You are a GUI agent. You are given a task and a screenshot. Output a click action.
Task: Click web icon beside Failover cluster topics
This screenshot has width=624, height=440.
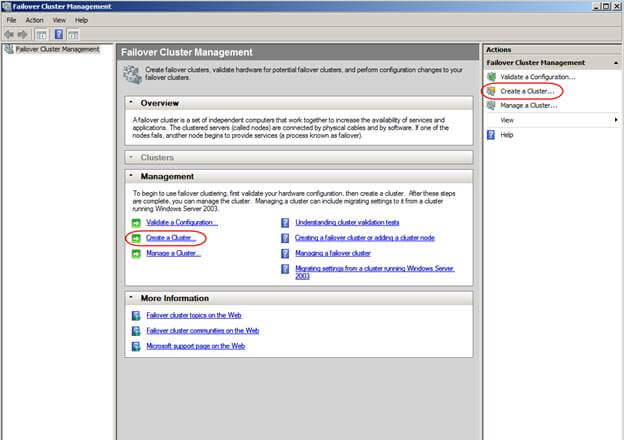pos(136,316)
